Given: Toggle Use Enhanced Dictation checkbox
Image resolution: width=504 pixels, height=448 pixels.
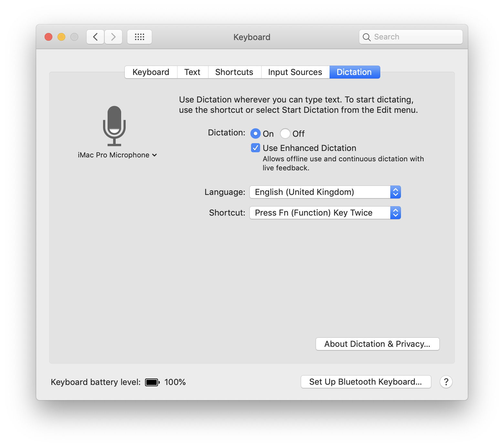Looking at the screenshot, I should click(255, 148).
